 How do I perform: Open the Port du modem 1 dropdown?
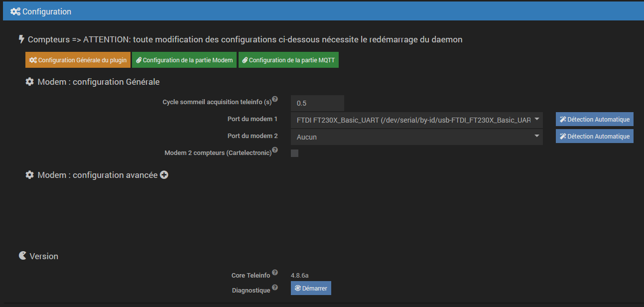[416, 120]
